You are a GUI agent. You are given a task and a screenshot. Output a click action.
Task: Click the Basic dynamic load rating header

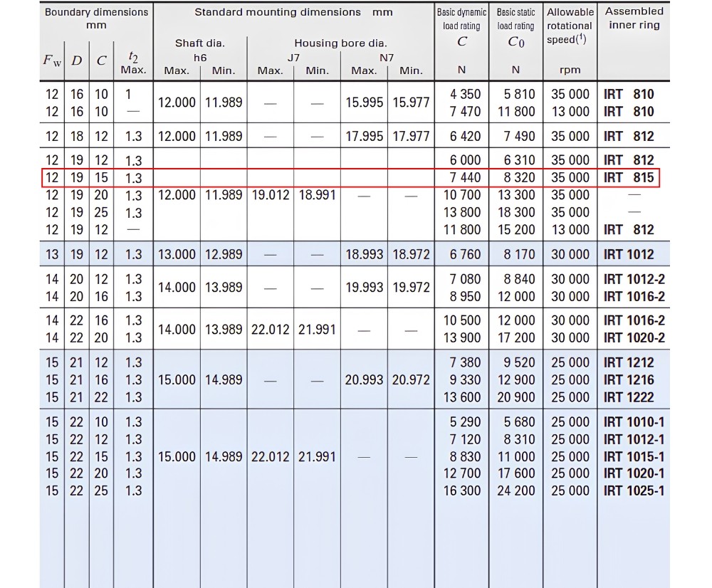pos(461,27)
